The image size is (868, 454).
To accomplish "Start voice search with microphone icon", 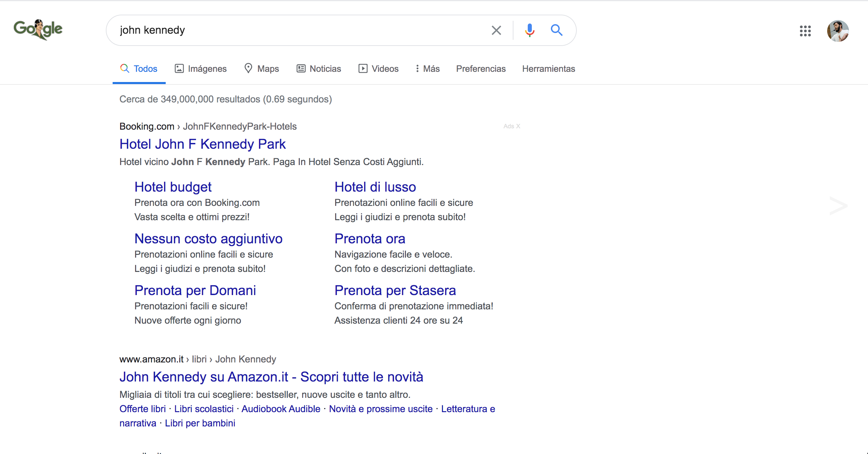I will pyautogui.click(x=529, y=30).
